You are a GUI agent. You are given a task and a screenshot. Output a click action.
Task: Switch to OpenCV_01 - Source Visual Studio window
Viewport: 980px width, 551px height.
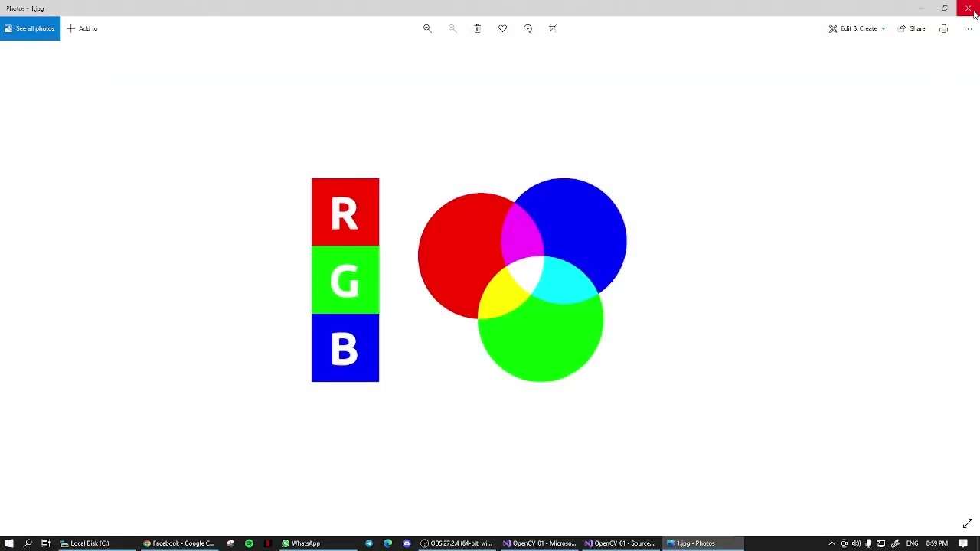(x=621, y=543)
